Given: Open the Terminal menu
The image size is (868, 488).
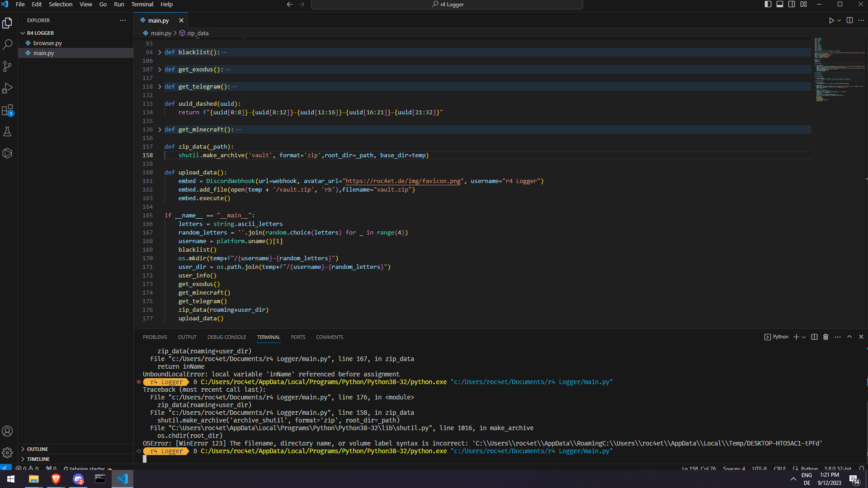Looking at the screenshot, I should 142,4.
